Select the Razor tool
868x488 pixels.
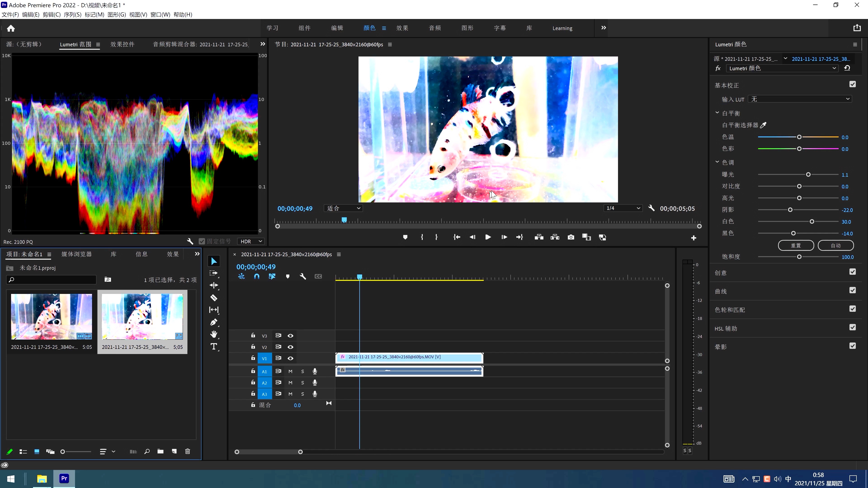click(214, 298)
